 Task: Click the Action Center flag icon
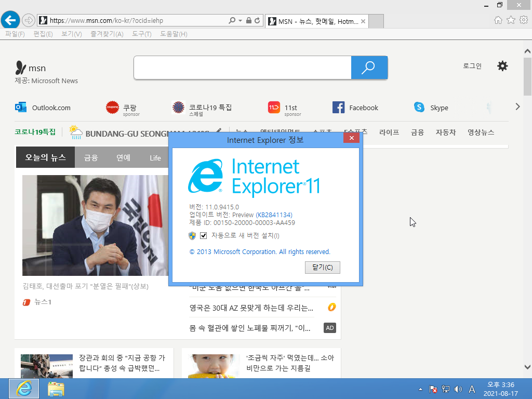[x=433, y=389]
